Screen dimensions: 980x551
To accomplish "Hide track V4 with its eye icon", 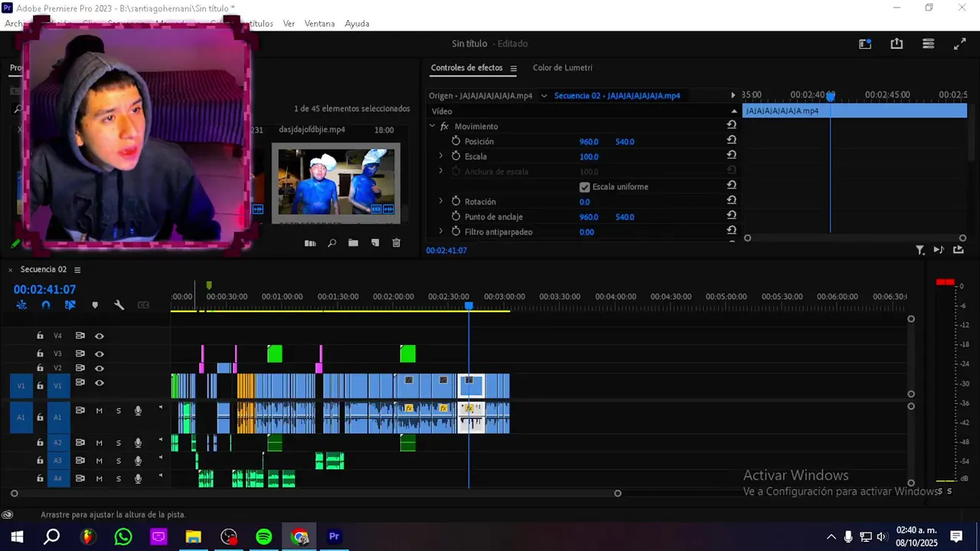I will coord(100,336).
